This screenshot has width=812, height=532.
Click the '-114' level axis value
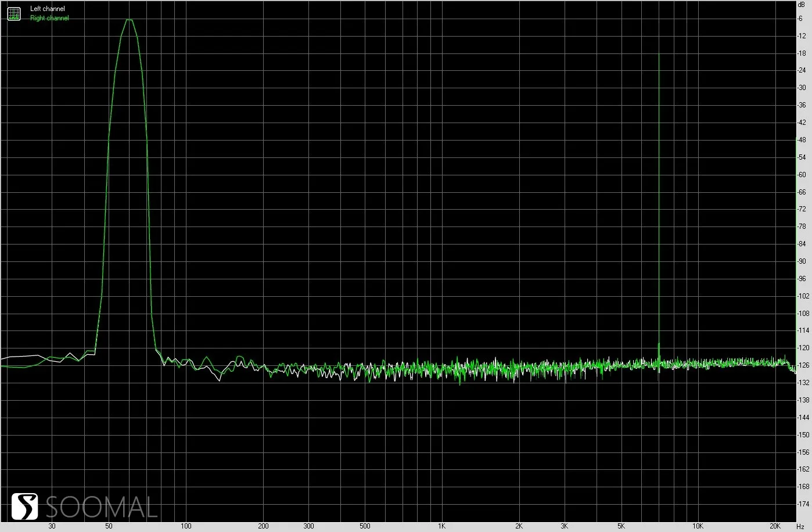[x=803, y=330]
